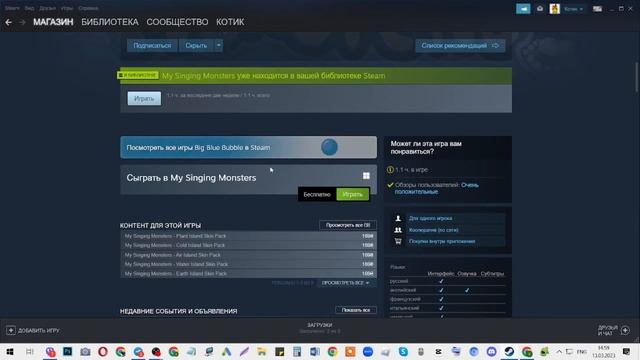Open the Water Island Skin Pack DLC
Screen dimensions: 640x360
[x=248, y=264]
